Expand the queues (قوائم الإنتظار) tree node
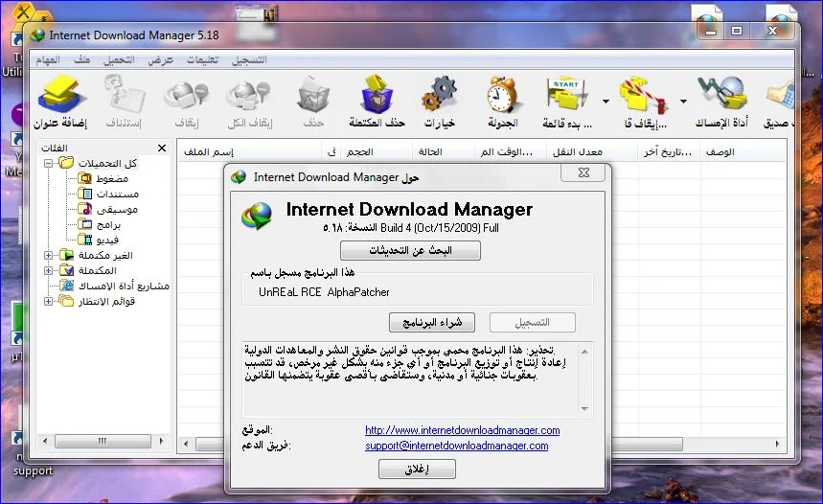823x504 pixels. 49,302
